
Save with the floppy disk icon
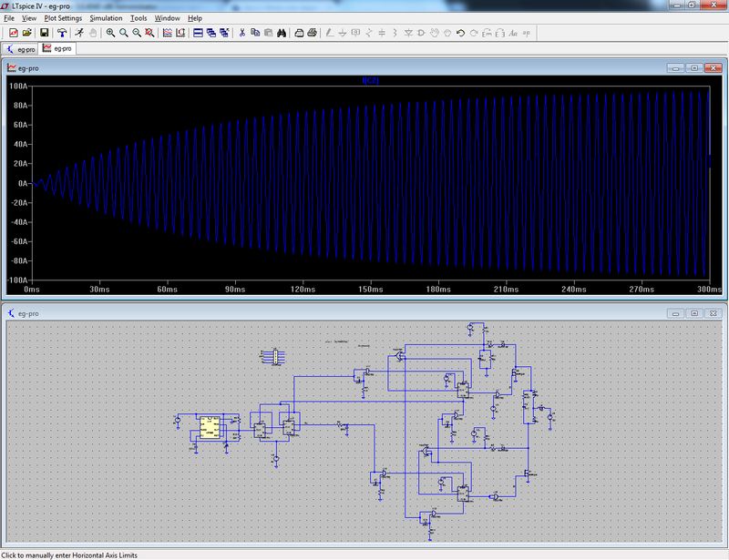pyautogui.click(x=44, y=33)
